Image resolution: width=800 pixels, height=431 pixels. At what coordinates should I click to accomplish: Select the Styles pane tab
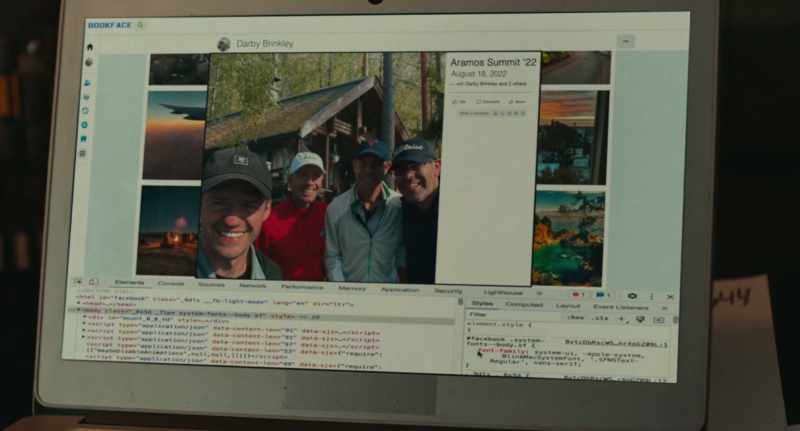click(482, 303)
